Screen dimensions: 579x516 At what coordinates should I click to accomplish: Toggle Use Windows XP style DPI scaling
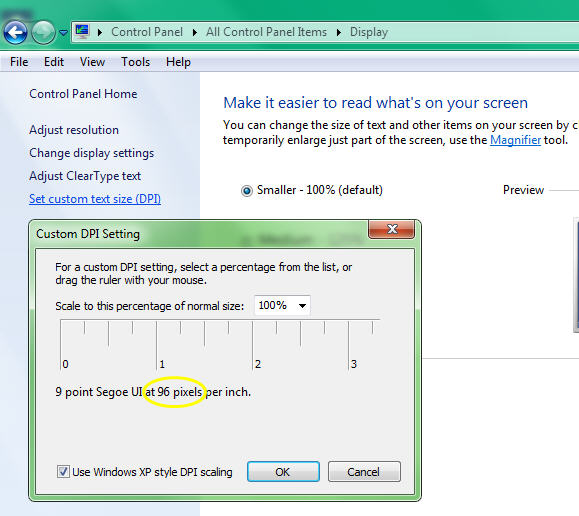point(63,472)
